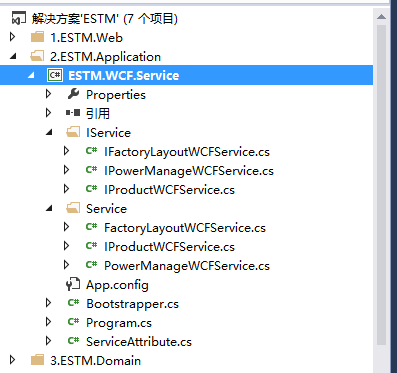Click the App.config file icon

click(x=73, y=284)
